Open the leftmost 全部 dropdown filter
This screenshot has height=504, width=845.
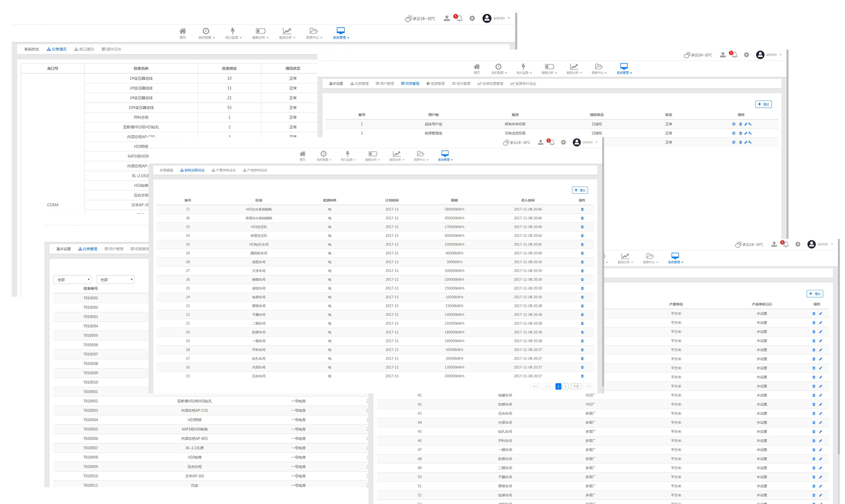[72, 280]
